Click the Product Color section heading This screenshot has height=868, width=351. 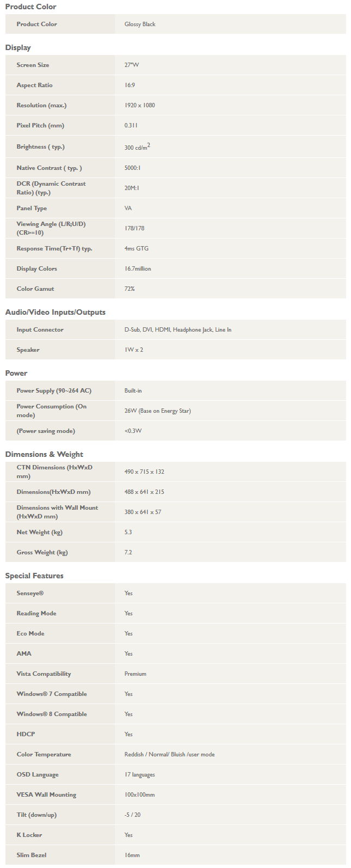pos(31,7)
